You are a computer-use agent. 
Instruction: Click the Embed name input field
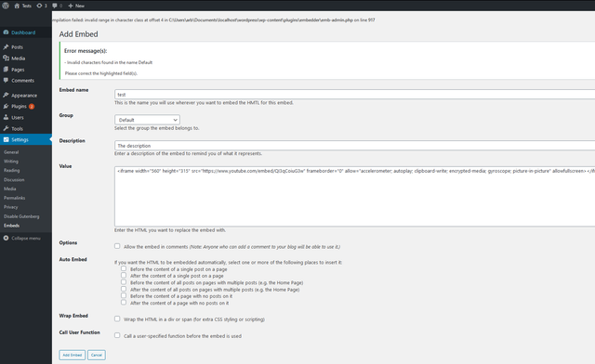[x=355, y=95]
